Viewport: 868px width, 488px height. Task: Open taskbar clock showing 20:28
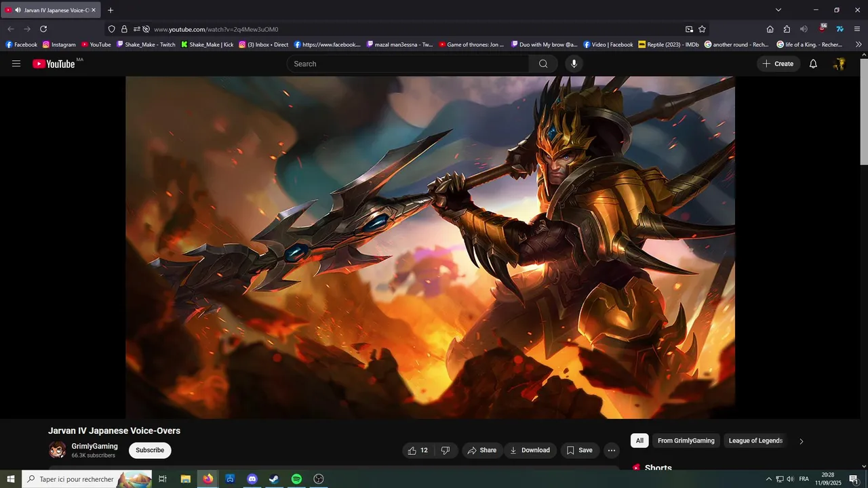(x=828, y=479)
